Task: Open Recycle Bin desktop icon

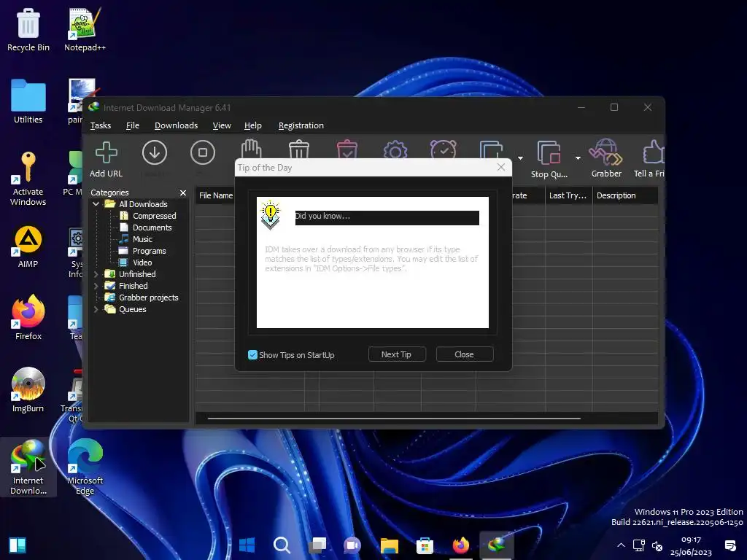Action: tap(28, 29)
